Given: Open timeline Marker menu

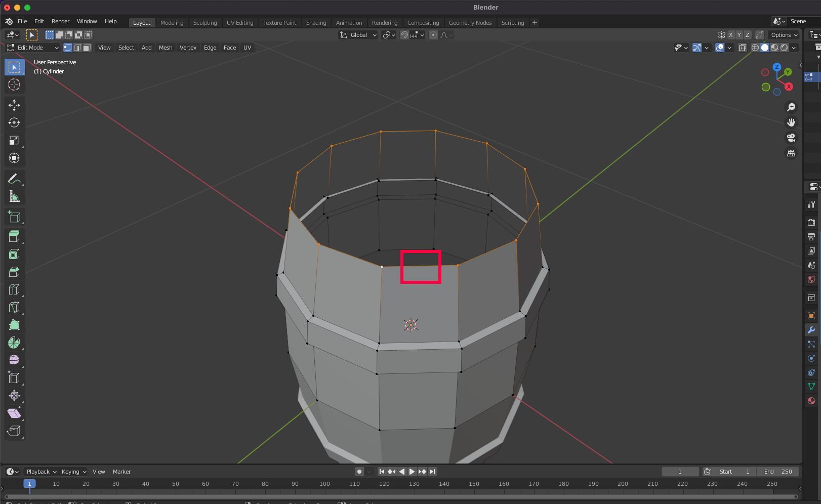Looking at the screenshot, I should tap(121, 472).
